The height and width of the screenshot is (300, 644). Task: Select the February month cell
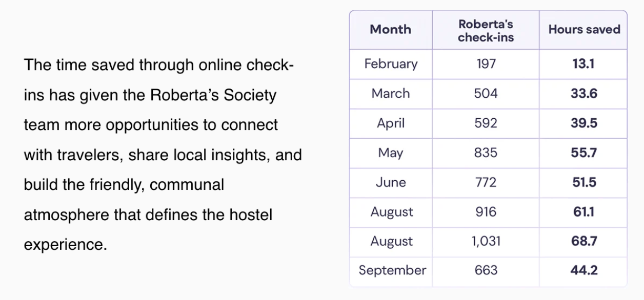pos(391,64)
